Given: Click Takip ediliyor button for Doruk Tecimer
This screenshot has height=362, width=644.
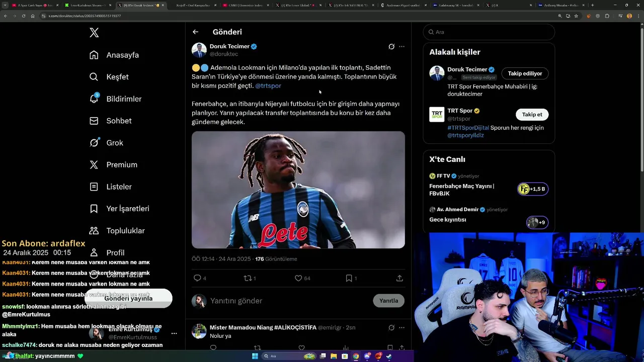Looking at the screenshot, I should (525, 73).
